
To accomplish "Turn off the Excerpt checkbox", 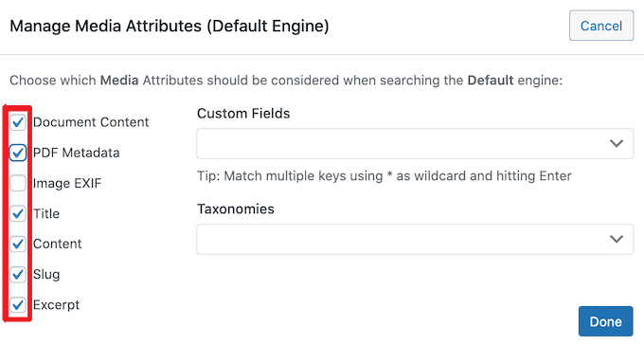I will point(18,304).
